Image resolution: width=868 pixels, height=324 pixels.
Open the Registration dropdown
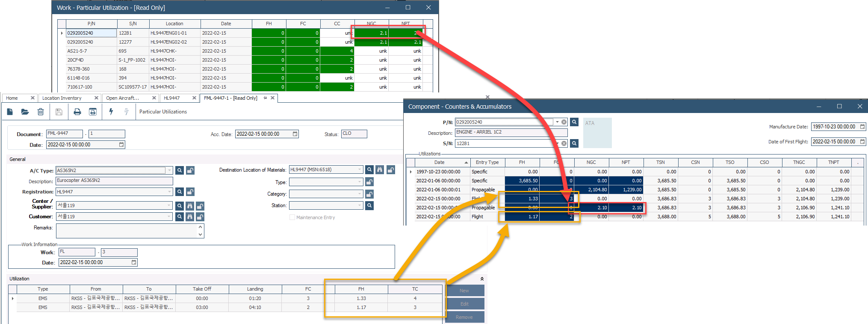170,192
